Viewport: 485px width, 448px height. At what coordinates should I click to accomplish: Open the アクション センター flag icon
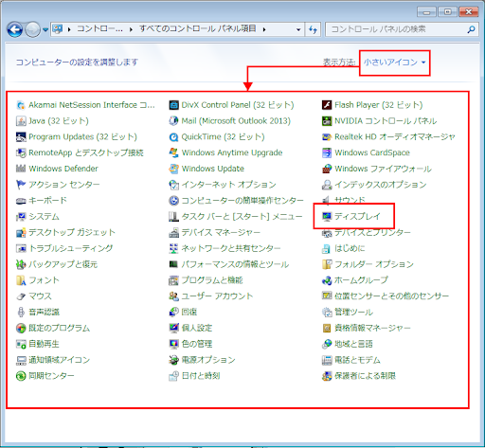[21, 185]
